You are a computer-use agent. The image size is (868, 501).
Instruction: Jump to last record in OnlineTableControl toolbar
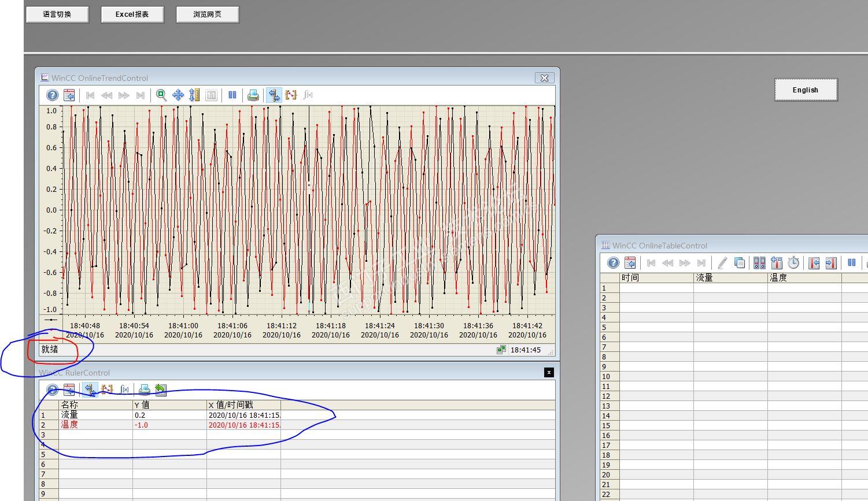701,263
